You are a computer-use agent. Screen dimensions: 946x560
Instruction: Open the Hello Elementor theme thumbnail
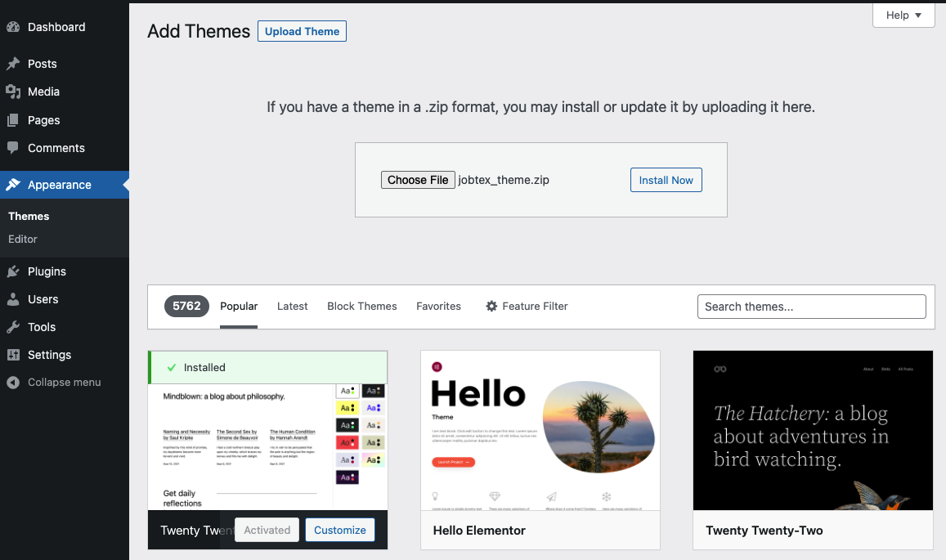click(x=540, y=431)
